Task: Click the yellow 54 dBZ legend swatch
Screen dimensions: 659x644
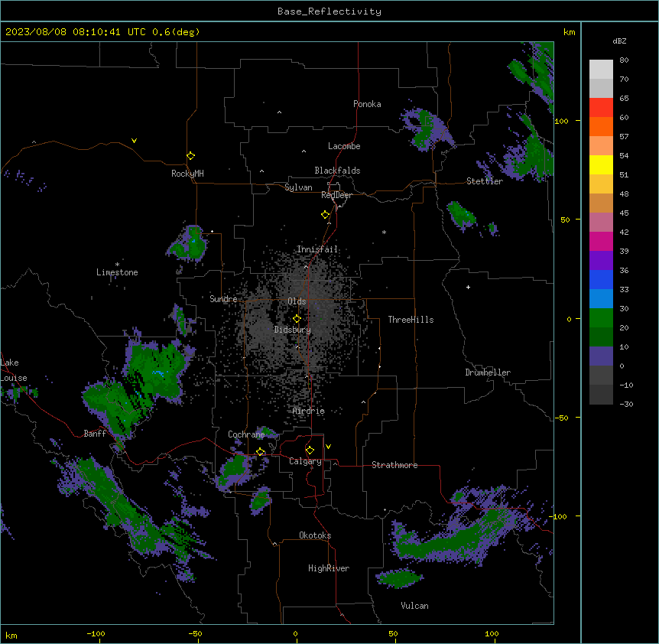Action: point(601,164)
